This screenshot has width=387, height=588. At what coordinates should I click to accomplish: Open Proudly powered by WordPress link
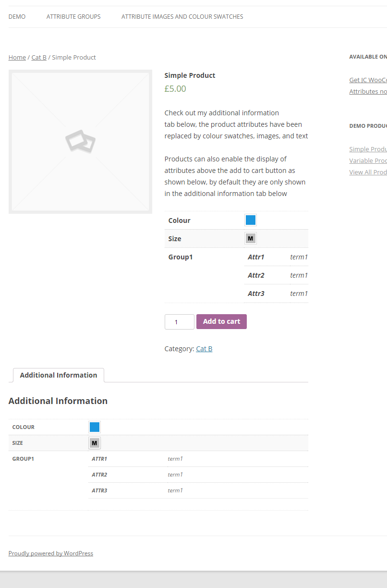(51, 553)
